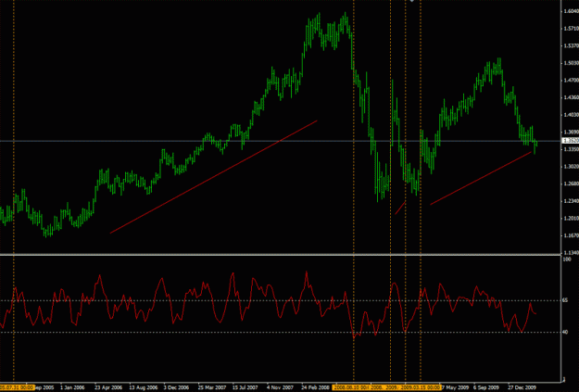The width and height of the screenshot is (579, 392).
Task: Click the highlighted 2009.03.15 date marker
Action: (x=422, y=387)
